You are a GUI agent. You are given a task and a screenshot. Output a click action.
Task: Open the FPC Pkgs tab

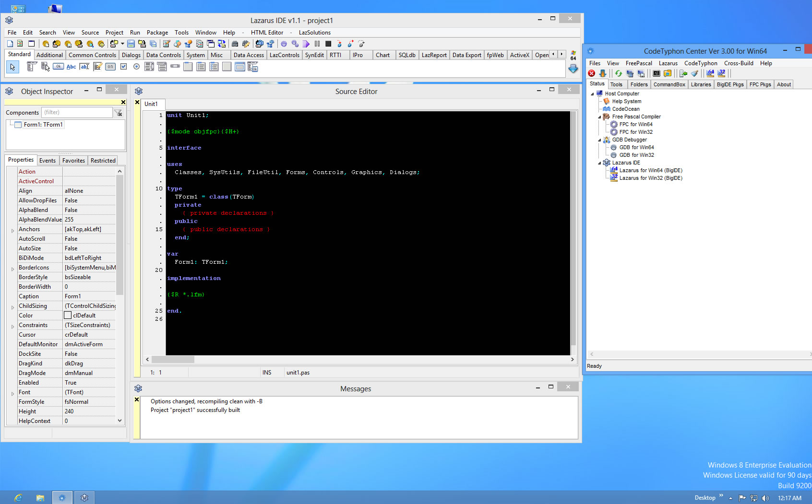coord(760,84)
